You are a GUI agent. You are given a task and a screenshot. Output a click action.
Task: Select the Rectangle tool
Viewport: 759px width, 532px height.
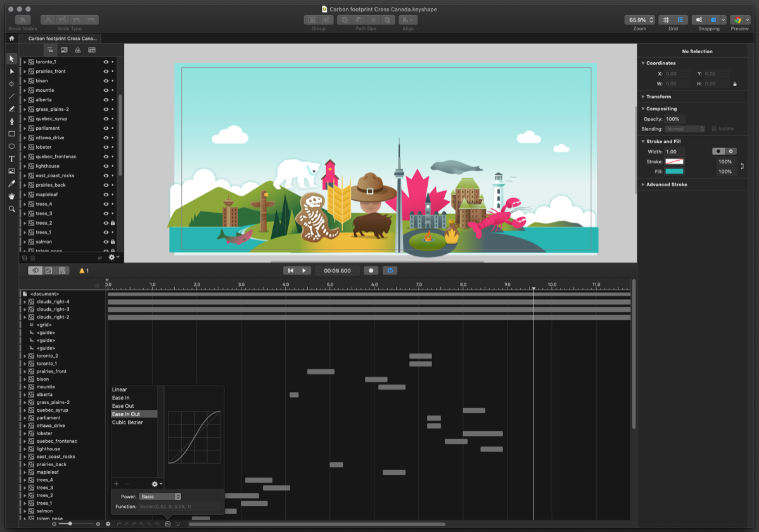tap(11, 134)
